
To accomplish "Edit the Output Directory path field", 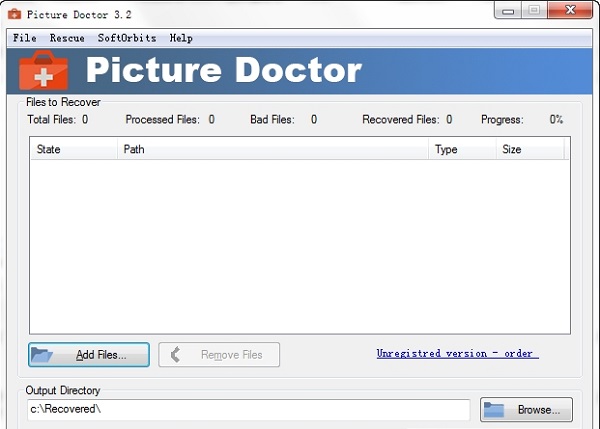I will [x=249, y=409].
